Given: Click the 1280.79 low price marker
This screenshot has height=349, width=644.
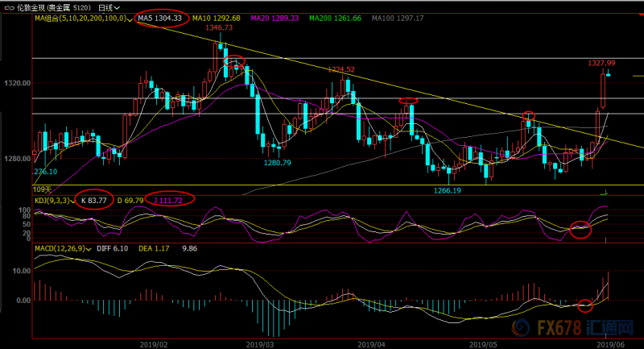Looking at the screenshot, I should pyautogui.click(x=277, y=163).
